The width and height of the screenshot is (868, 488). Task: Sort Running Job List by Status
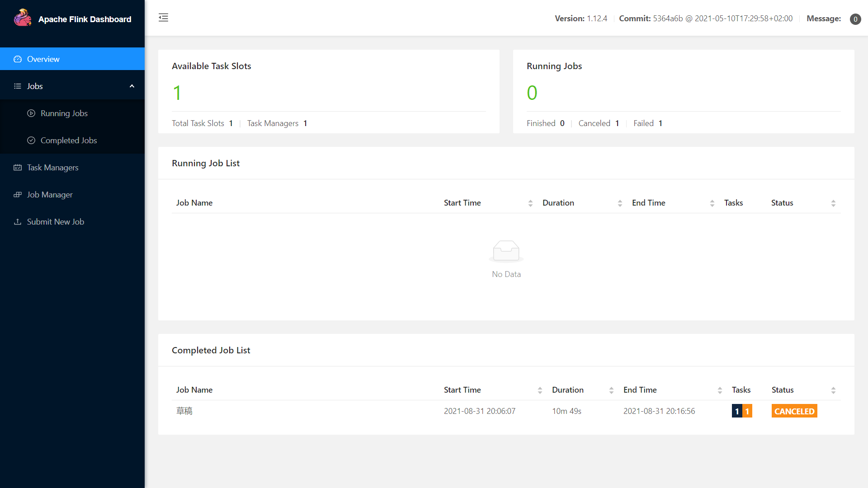[833, 203]
